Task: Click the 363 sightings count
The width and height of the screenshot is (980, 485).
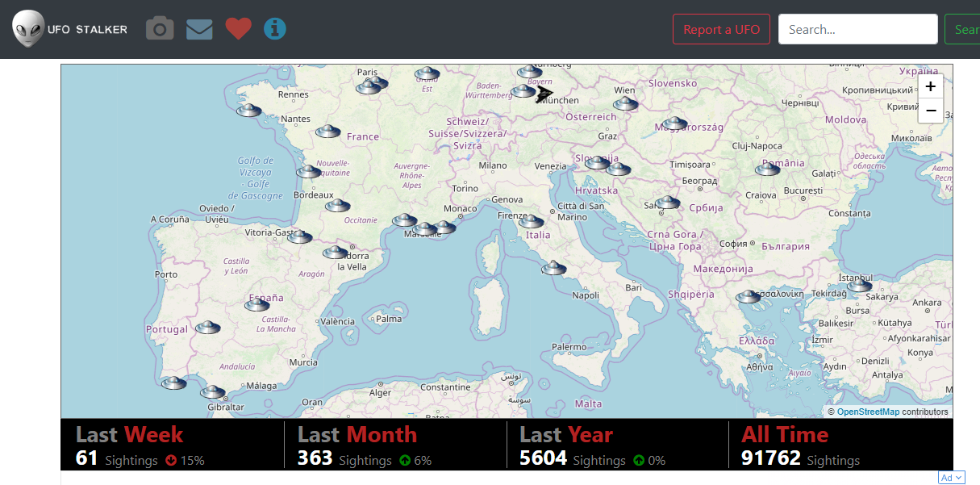Action: click(x=315, y=458)
